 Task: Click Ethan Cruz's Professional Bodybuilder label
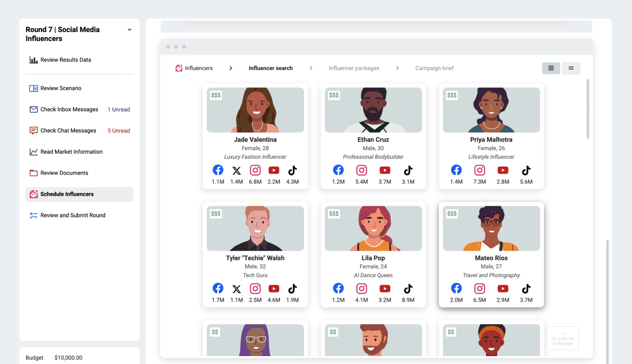(373, 157)
